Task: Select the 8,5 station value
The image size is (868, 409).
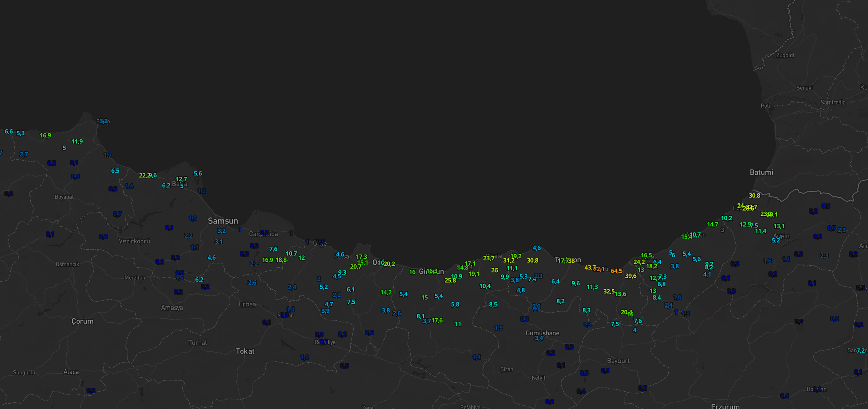Action: click(493, 305)
